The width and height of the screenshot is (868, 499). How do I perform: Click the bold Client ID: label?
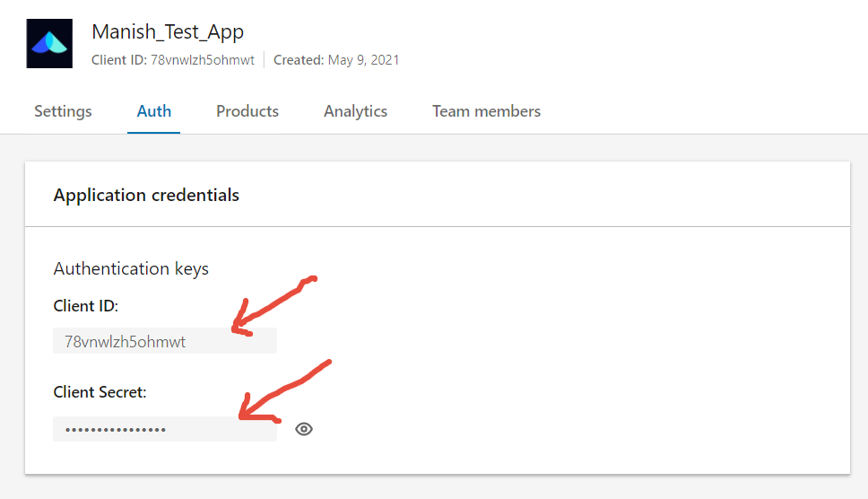[x=86, y=306]
